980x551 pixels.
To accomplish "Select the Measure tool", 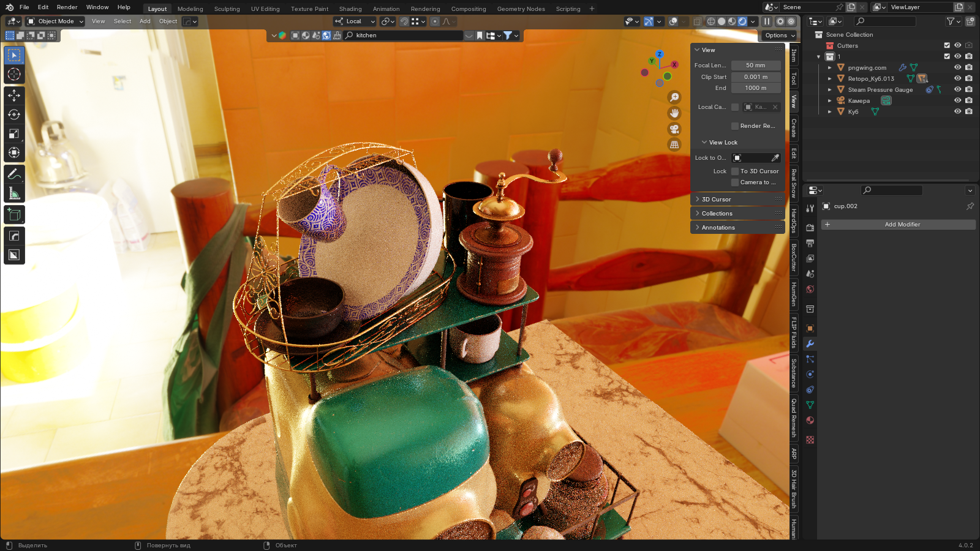I will [14, 194].
